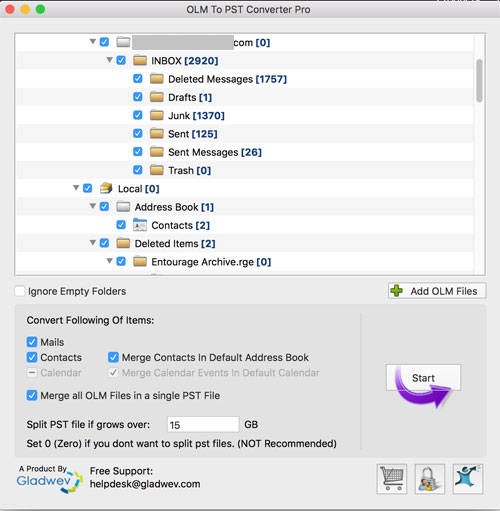Uncheck the Drafts folder checkbox
500x511 pixels.
(138, 97)
